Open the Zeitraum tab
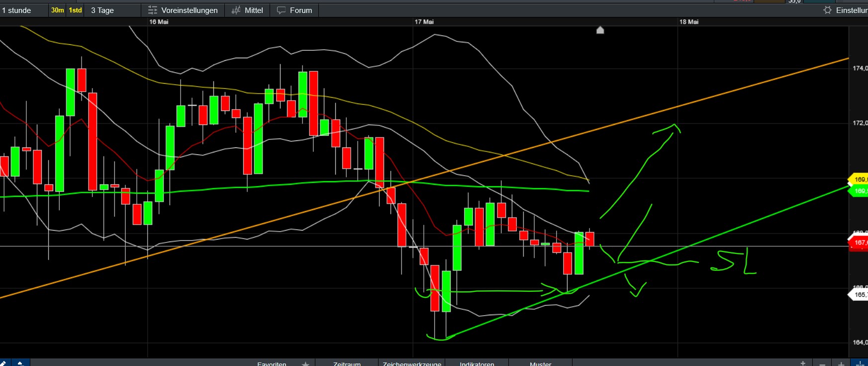 (347, 364)
